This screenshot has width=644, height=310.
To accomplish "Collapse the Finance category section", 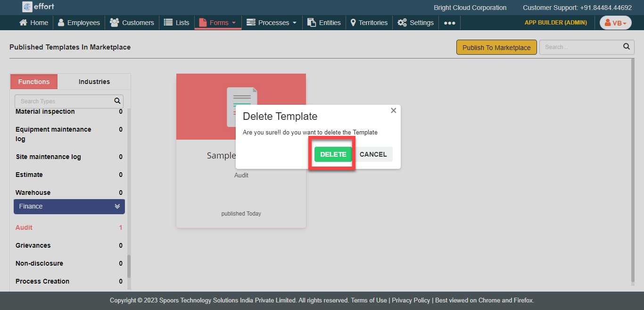I will pyautogui.click(x=117, y=207).
